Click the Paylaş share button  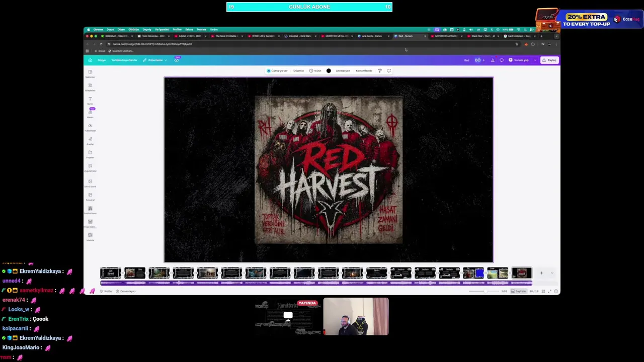[549, 60]
